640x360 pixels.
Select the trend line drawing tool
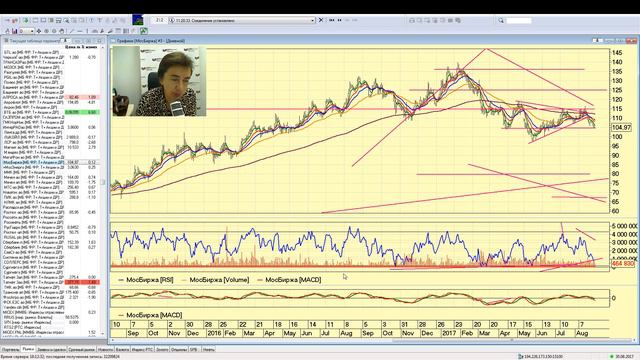72,31
